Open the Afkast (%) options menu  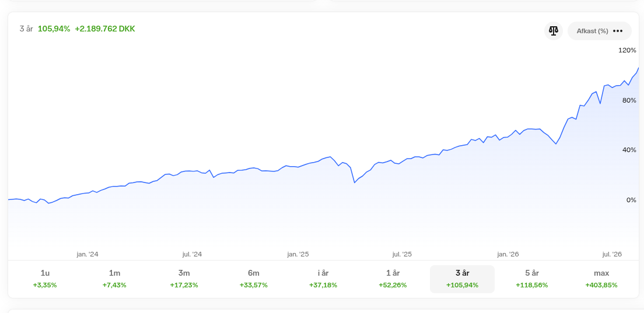pos(599,31)
